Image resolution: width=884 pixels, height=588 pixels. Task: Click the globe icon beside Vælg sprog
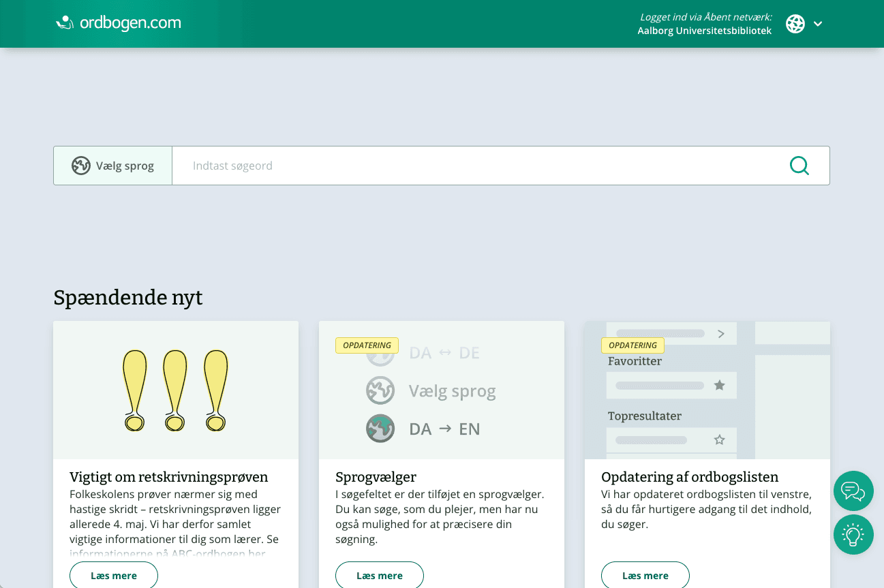(x=81, y=166)
